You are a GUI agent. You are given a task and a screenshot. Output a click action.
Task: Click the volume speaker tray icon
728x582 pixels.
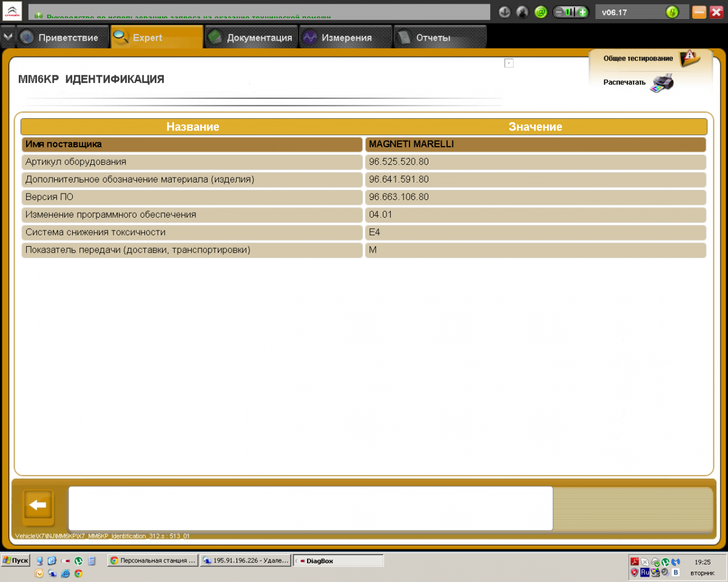pos(665,572)
